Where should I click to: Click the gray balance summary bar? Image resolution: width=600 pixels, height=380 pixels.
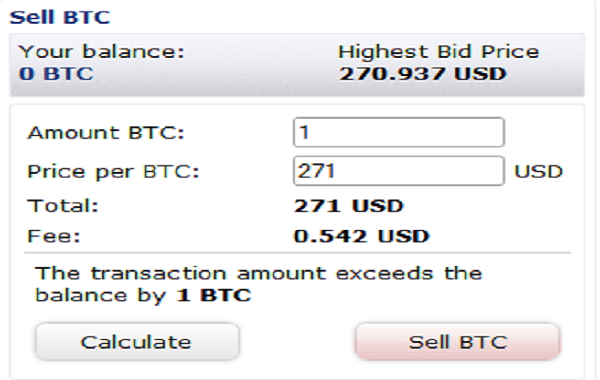point(297,65)
